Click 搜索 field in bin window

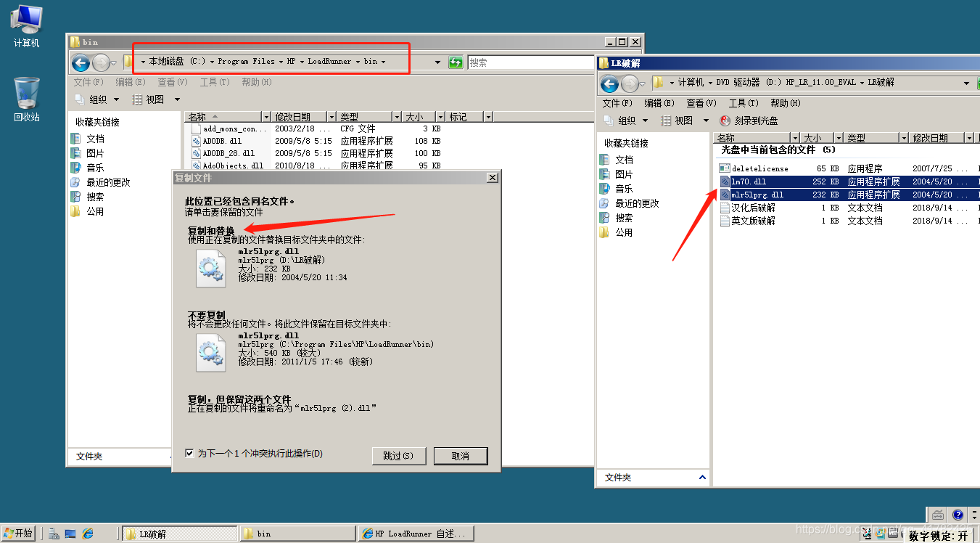point(531,62)
